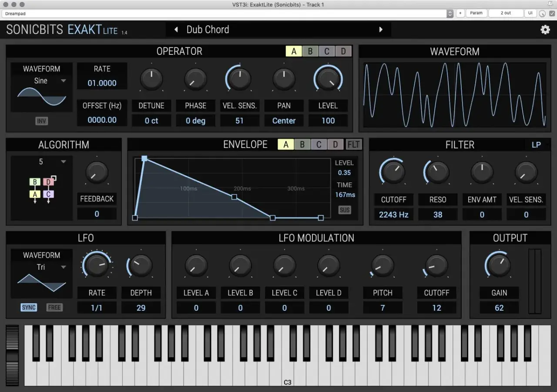Click the pitch wheel left of keyboard
Screen dimensions: 557x392
coord(12,355)
